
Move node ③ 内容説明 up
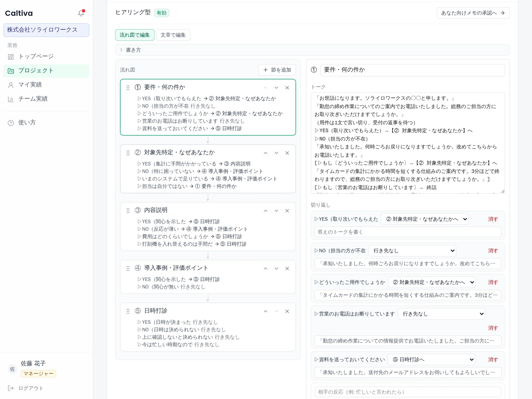point(266,211)
